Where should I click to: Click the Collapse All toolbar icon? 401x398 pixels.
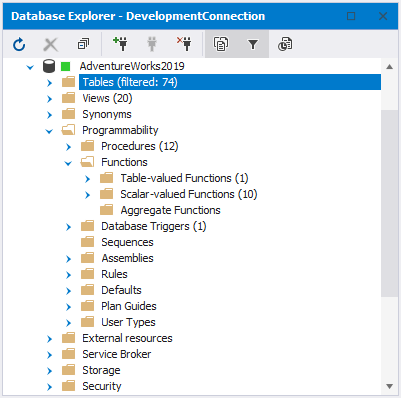click(83, 44)
